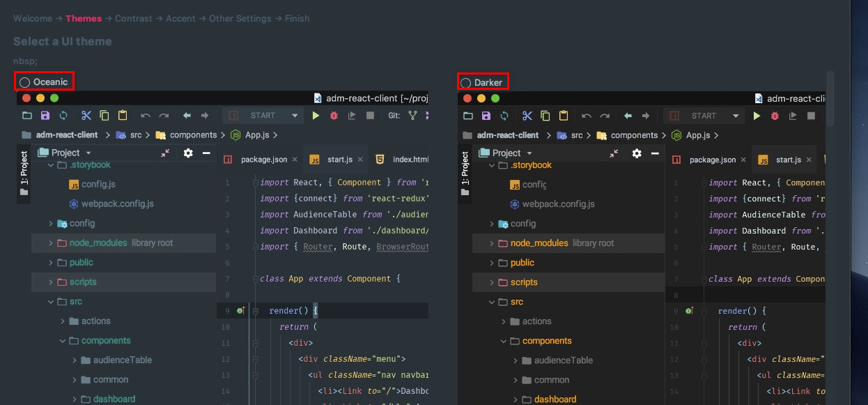This screenshot has width=868, height=405.
Task: Click Synchronize icon in Darker preview toolbar
Action: [x=504, y=116]
